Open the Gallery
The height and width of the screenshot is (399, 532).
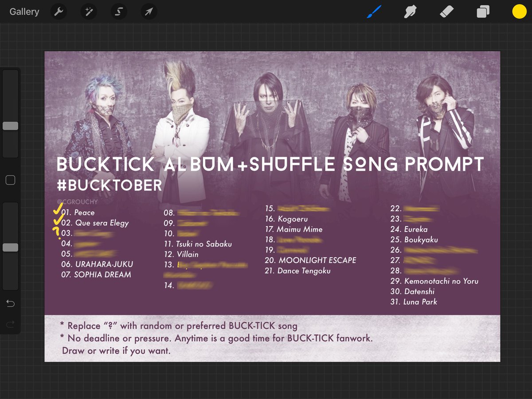click(24, 12)
